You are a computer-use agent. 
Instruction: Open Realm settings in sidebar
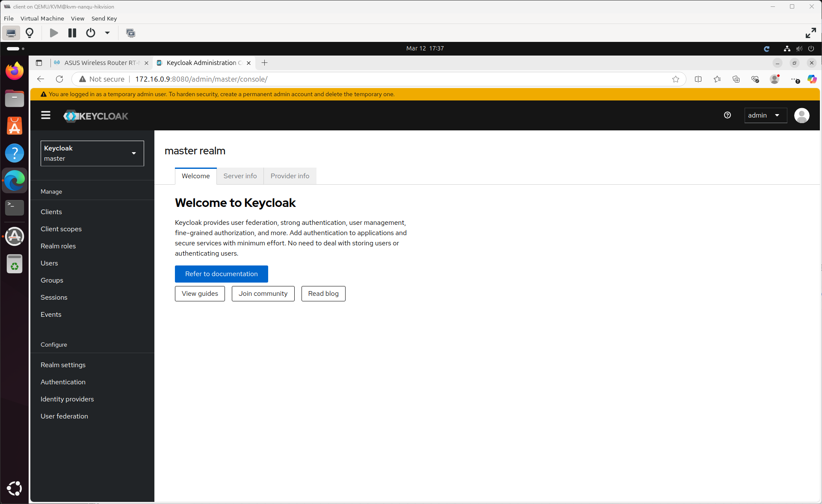click(x=63, y=365)
